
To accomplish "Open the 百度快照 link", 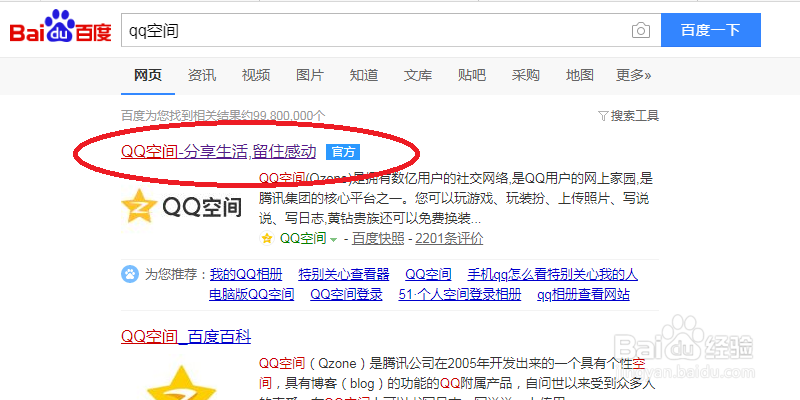I will tap(378, 238).
